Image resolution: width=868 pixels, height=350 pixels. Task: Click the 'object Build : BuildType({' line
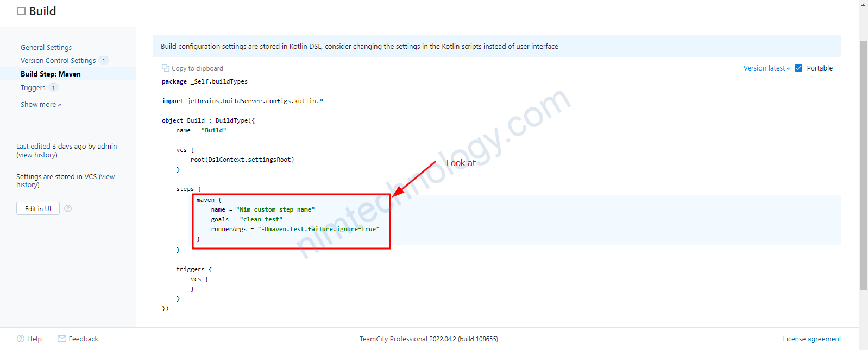point(209,120)
